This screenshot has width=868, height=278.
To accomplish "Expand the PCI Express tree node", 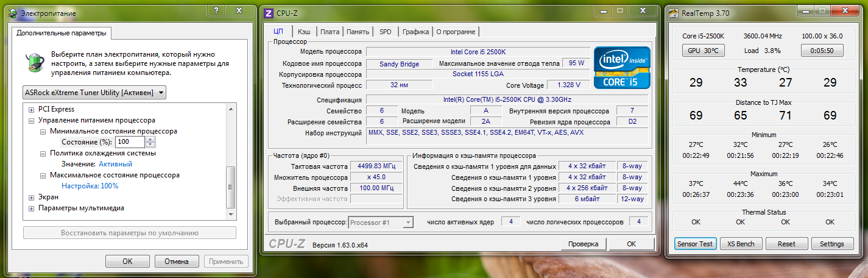I will click(x=32, y=109).
